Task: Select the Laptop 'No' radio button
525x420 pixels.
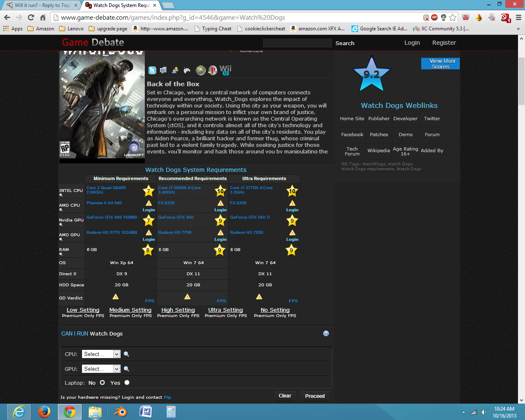Action: pos(102,382)
